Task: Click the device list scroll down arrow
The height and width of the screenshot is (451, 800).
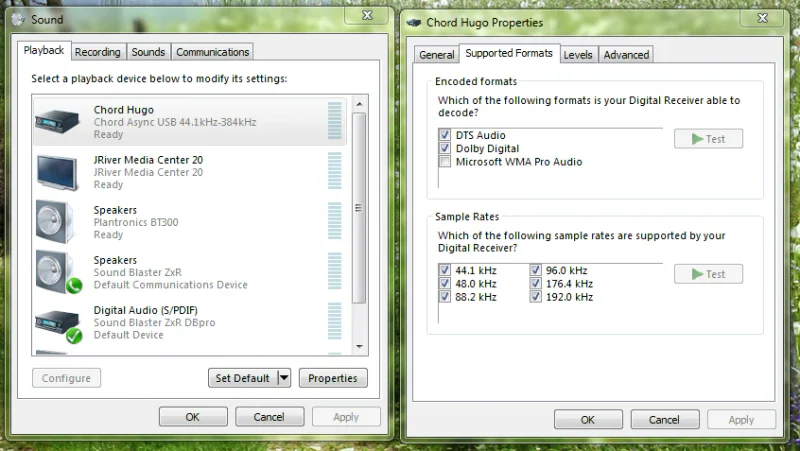Action: (x=359, y=346)
